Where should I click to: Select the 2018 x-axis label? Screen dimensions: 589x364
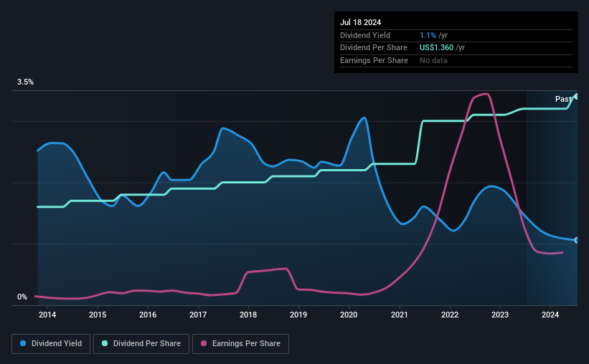point(248,315)
